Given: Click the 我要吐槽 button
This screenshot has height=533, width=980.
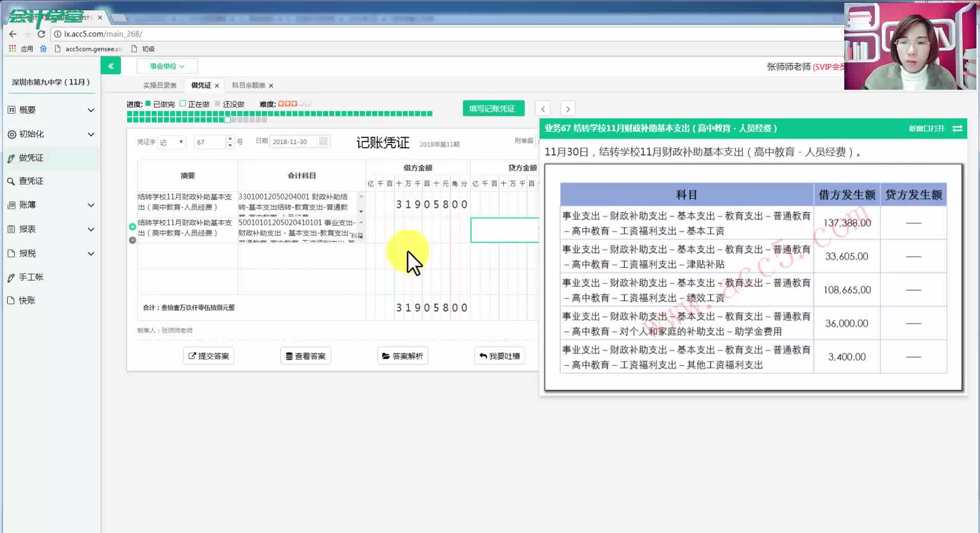Looking at the screenshot, I should (500, 356).
